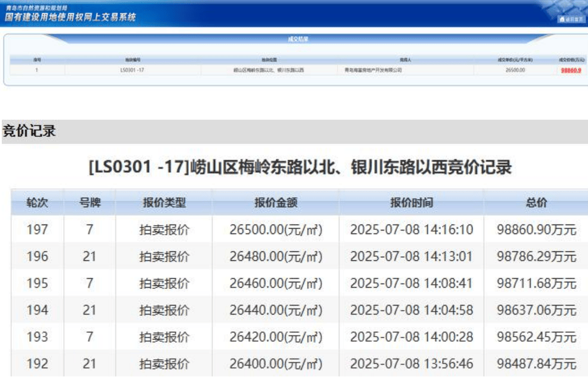This screenshot has height=377, width=588.
Task: Click the 26420.00(元/㎡) bid amount
Action: (276, 337)
